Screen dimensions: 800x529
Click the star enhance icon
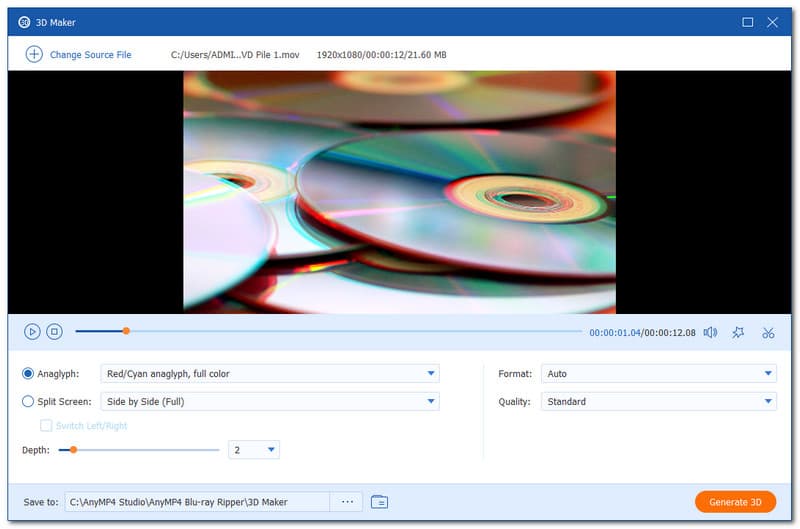tap(738, 332)
